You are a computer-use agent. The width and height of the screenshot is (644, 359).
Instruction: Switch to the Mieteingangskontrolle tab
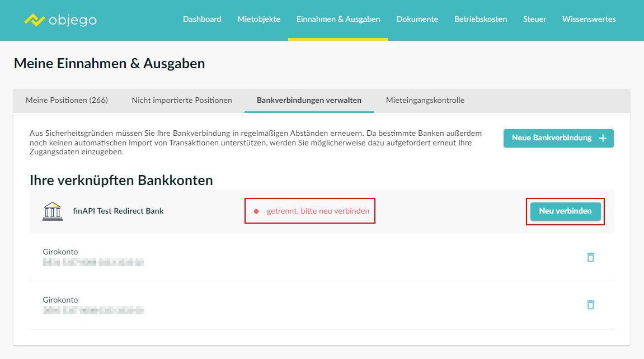click(x=425, y=101)
